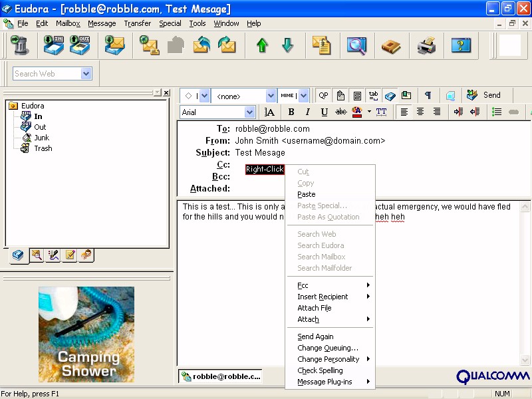Insert a bulleted list
This screenshot has width=532, height=399.
pos(497,112)
